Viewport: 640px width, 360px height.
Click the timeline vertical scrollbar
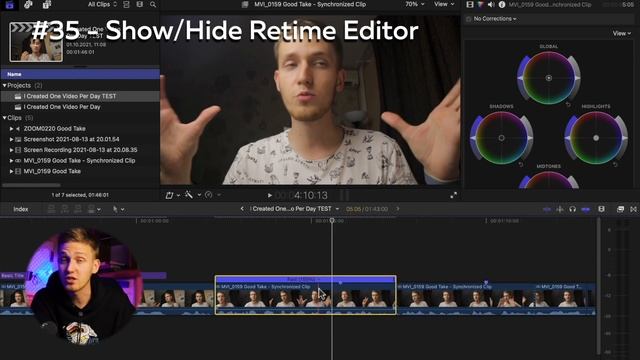click(598, 286)
